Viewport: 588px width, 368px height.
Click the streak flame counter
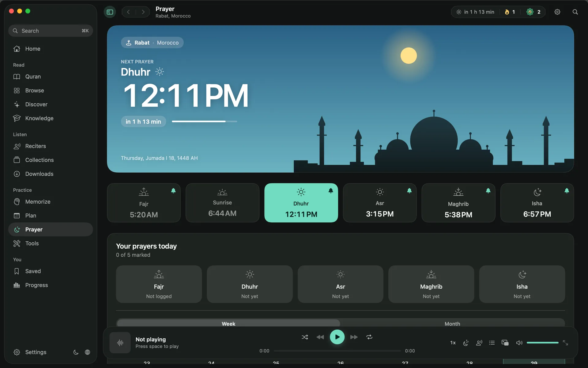[510, 12]
